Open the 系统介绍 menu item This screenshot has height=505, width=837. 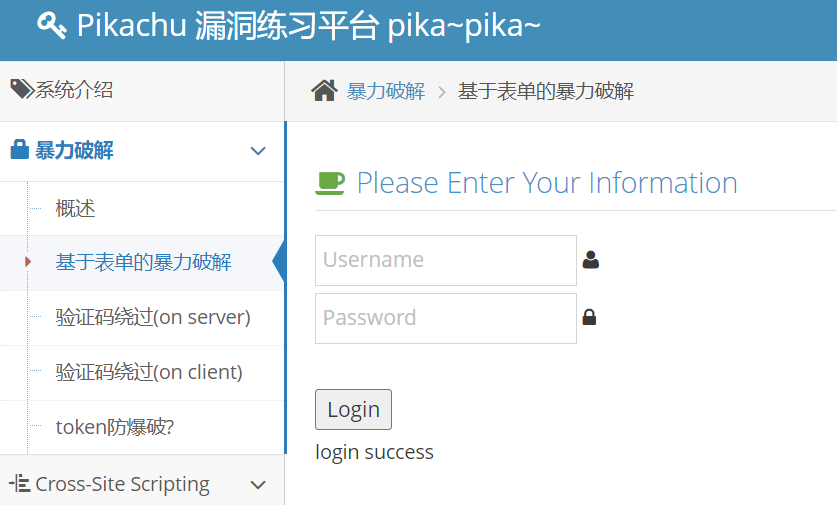click(x=74, y=90)
